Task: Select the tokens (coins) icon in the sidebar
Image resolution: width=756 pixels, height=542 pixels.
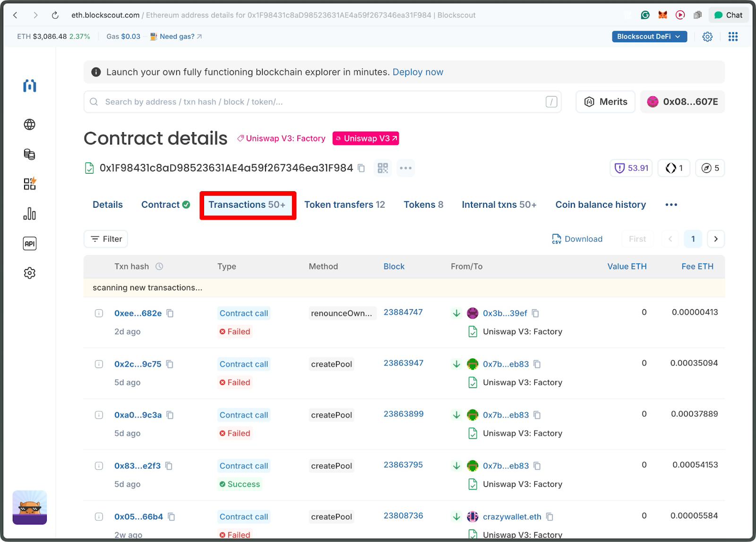Action: click(x=29, y=154)
